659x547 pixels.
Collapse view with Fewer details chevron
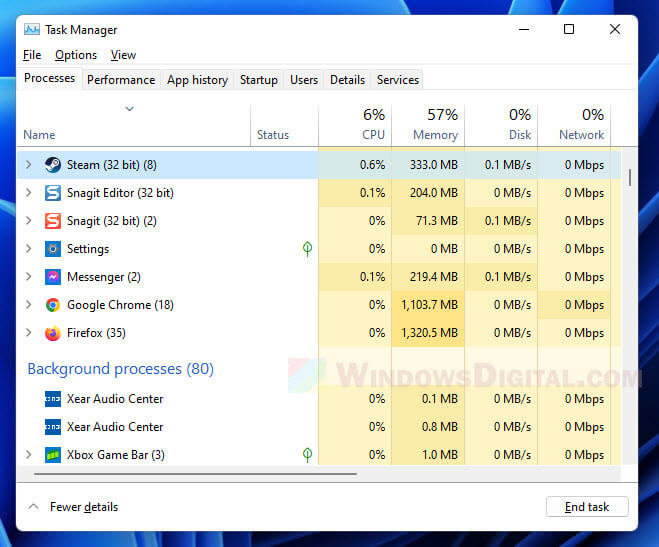pyautogui.click(x=34, y=507)
